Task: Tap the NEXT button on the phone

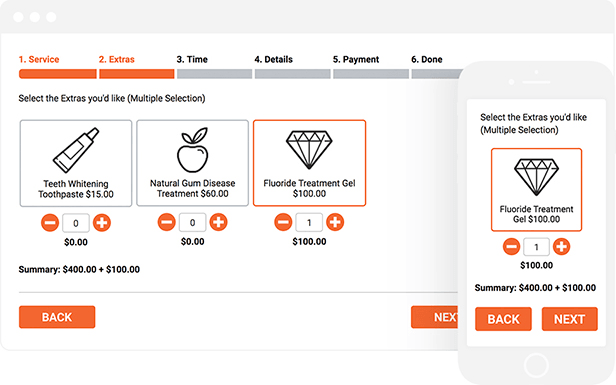Action: point(570,319)
